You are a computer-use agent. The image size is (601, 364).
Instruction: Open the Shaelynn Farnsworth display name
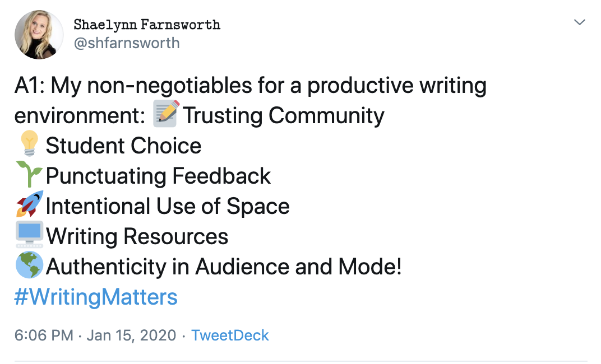(147, 25)
